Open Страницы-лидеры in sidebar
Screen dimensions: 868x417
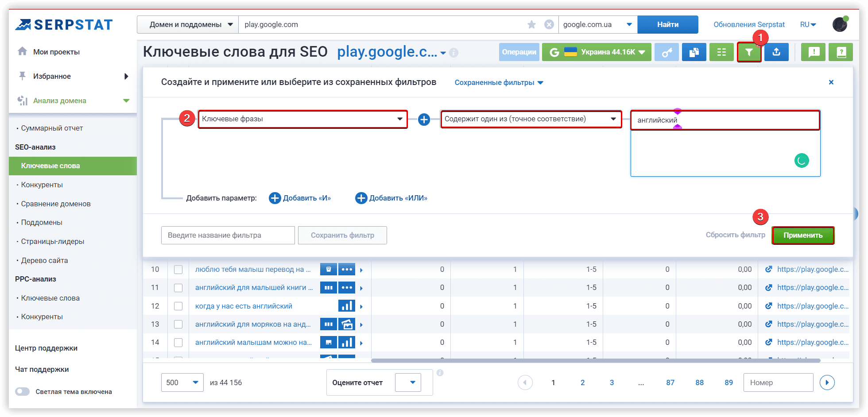pyautogui.click(x=53, y=242)
